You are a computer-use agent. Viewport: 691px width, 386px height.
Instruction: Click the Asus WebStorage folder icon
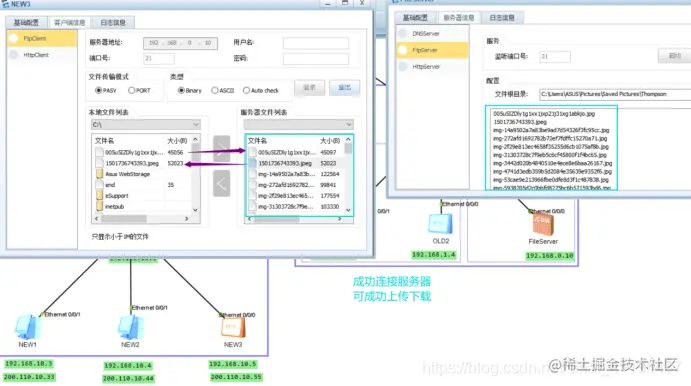(100, 174)
